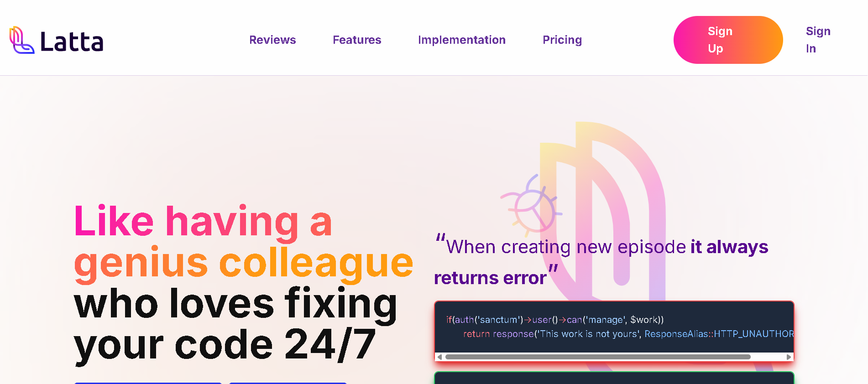This screenshot has height=384, width=868.
Task: Open the Implementation nav link
Action: [x=462, y=40]
